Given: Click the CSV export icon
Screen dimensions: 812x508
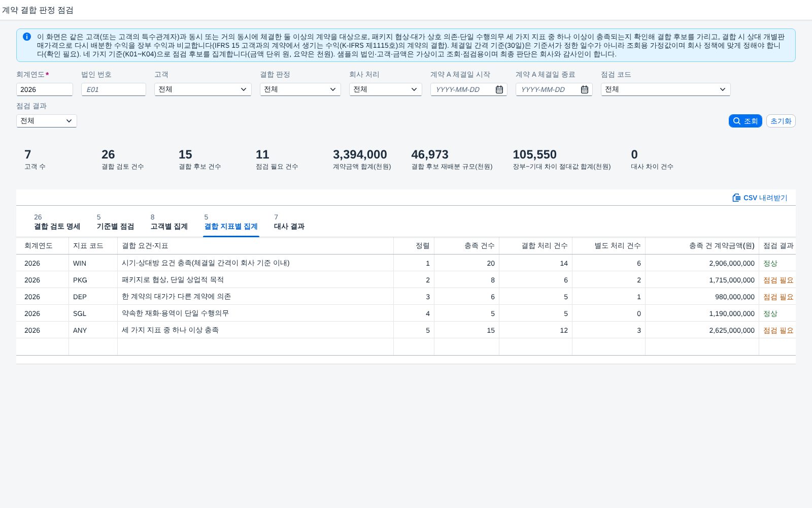Looking at the screenshot, I should (x=736, y=198).
